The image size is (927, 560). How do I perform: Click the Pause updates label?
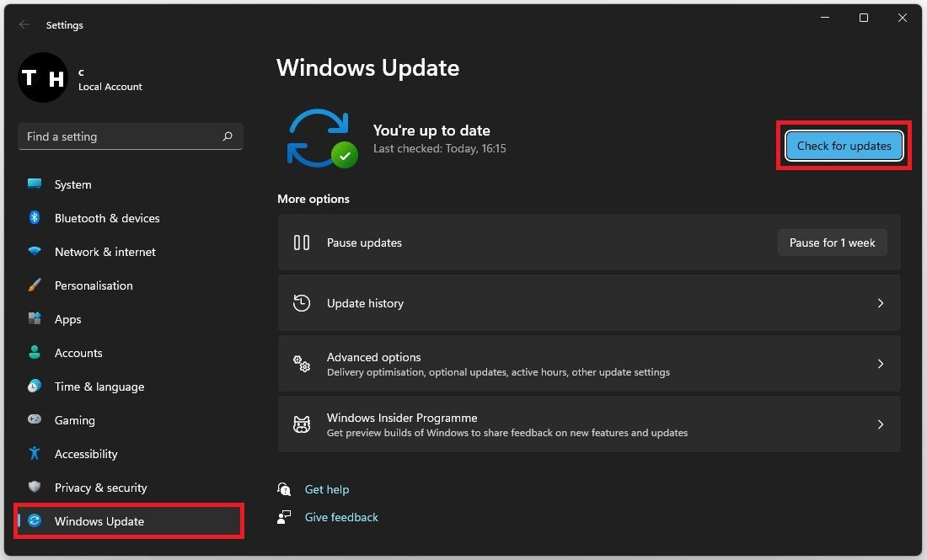point(364,243)
